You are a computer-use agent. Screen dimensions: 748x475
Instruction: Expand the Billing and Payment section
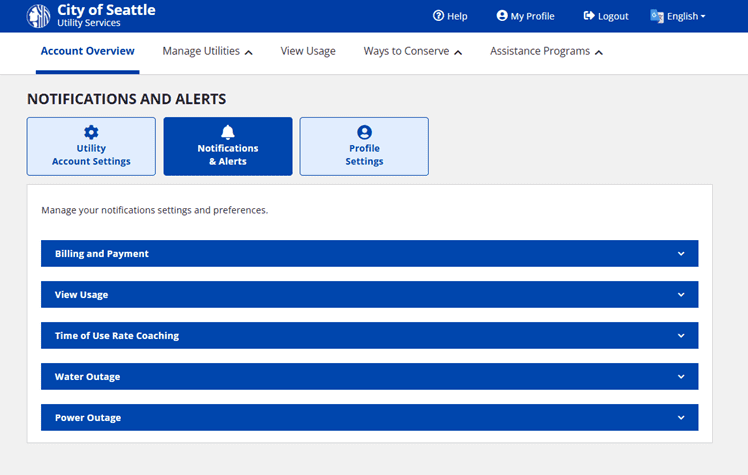coord(369,254)
